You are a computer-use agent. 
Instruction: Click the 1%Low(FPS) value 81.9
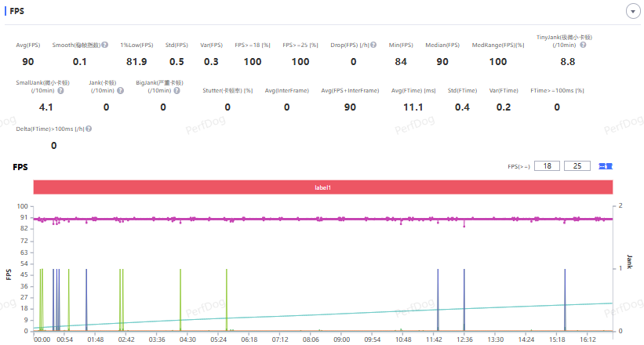point(136,62)
